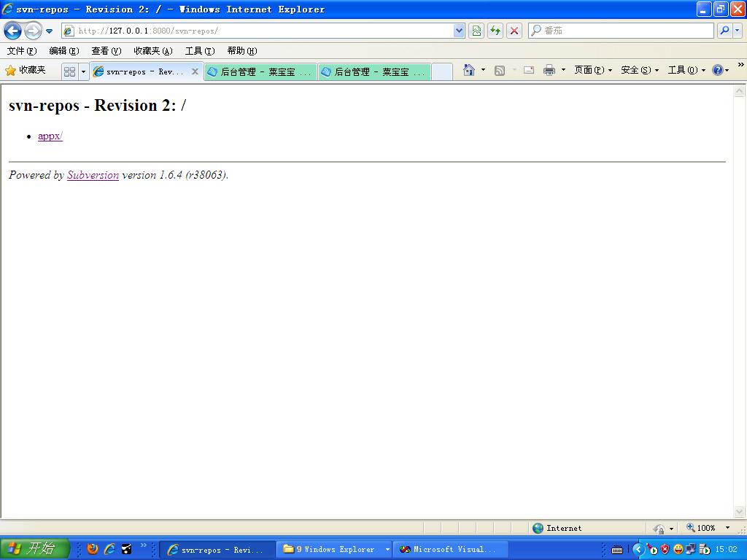Click the scrollbar down arrow

[740, 512]
